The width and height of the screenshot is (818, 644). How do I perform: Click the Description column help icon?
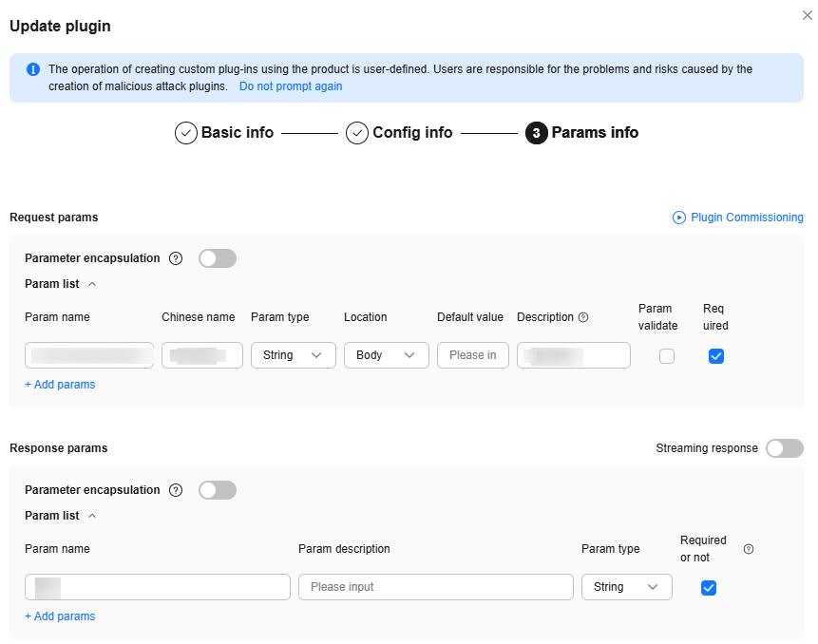tap(583, 317)
